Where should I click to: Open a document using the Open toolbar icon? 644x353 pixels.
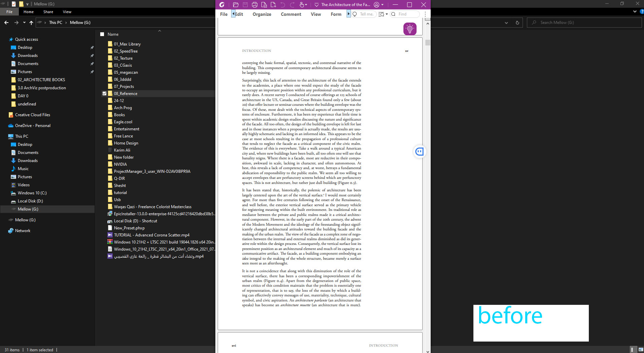point(236,4)
